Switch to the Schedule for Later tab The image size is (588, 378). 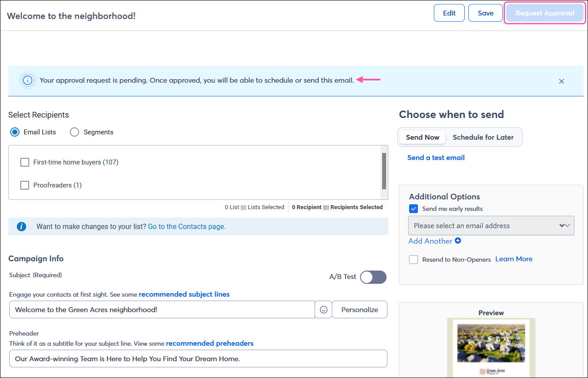point(483,137)
